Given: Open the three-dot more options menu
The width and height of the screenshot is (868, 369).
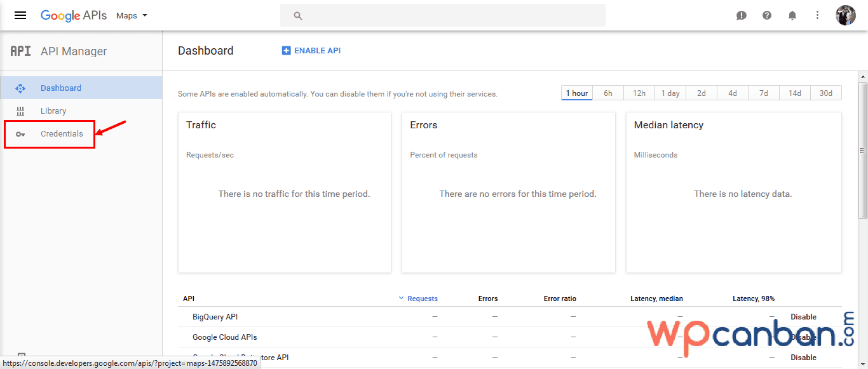Looking at the screenshot, I should click(818, 15).
